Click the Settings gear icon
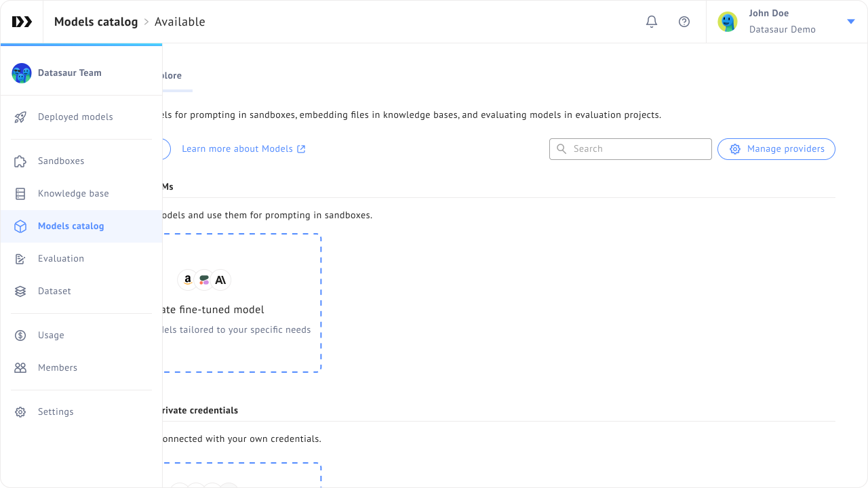 click(20, 412)
